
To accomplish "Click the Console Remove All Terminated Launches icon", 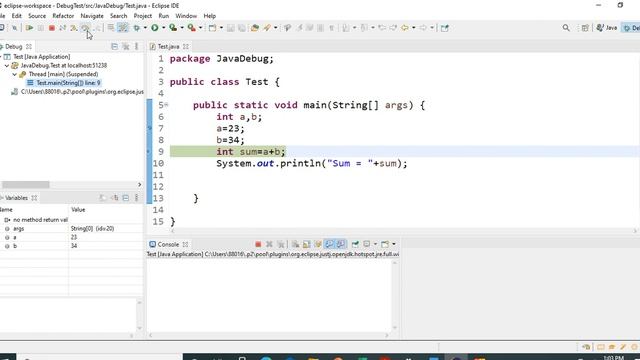I will click(281, 244).
